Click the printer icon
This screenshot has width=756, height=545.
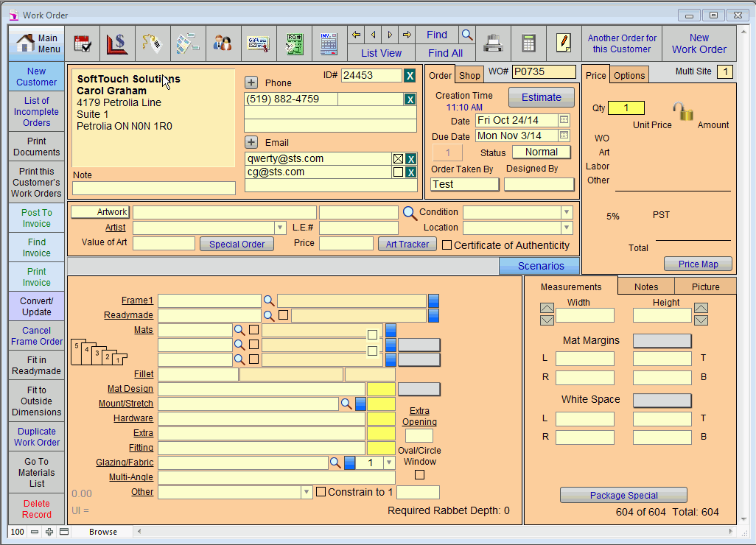tap(493, 43)
